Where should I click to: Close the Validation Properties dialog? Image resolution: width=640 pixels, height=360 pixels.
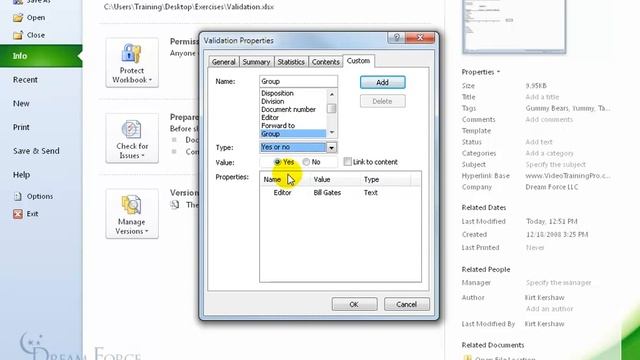point(420,38)
